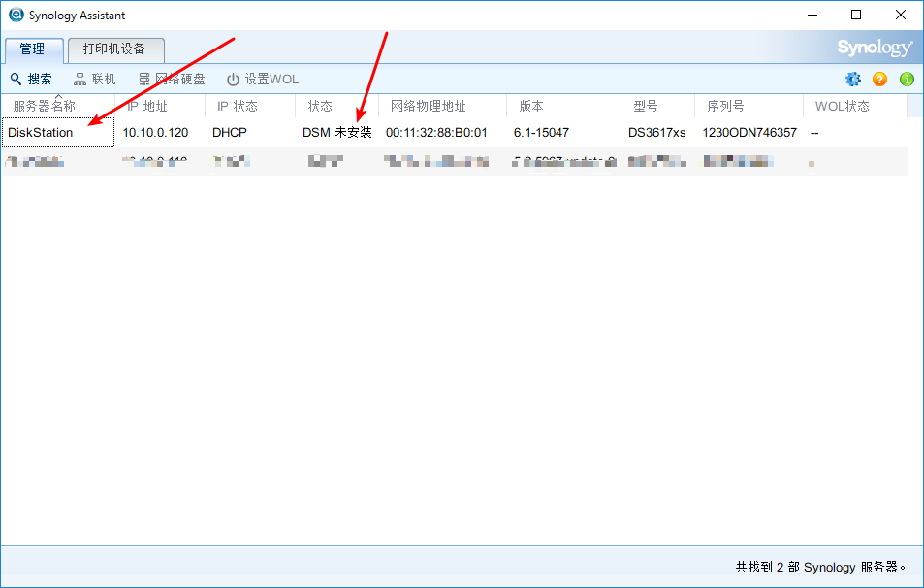
Task: Open settings via the blue gear icon
Action: click(852, 79)
